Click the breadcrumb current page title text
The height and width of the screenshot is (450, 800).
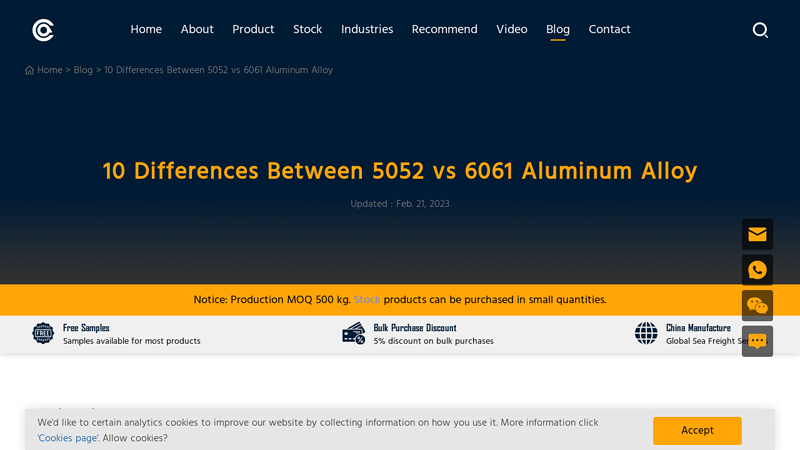pyautogui.click(x=218, y=70)
